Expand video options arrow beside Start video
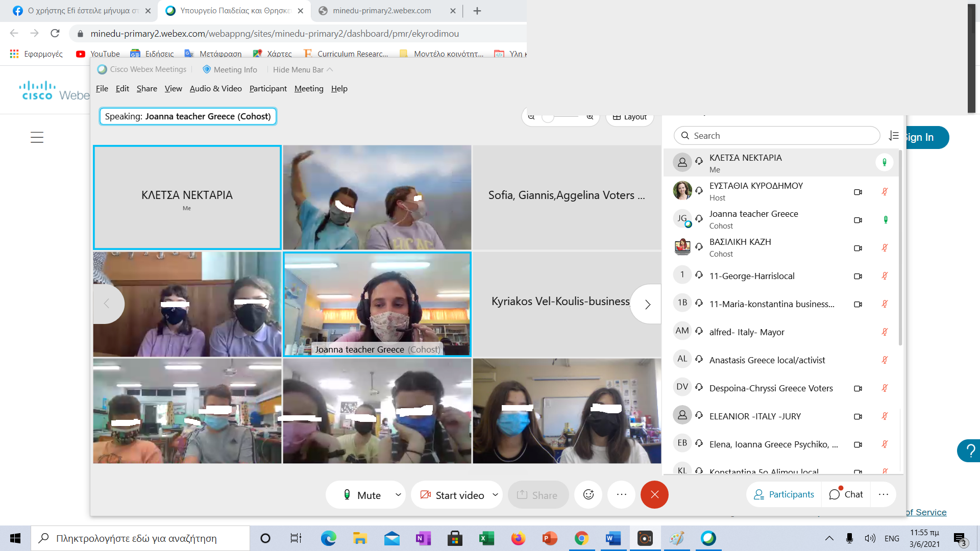Screen dimensions: 980x551 point(495,495)
